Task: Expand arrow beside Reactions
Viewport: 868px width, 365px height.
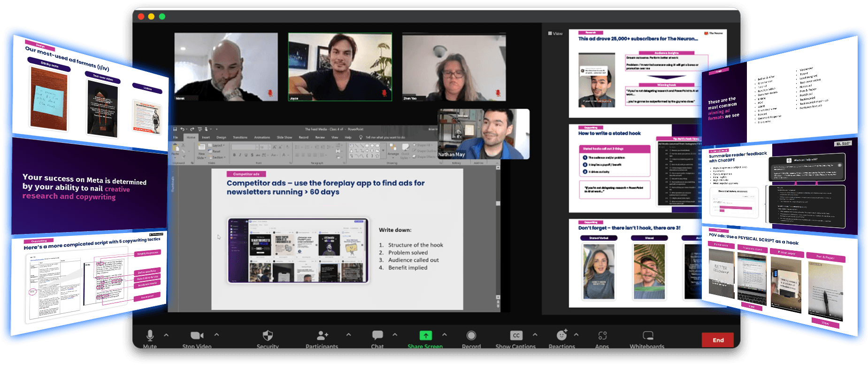Action: click(x=576, y=335)
